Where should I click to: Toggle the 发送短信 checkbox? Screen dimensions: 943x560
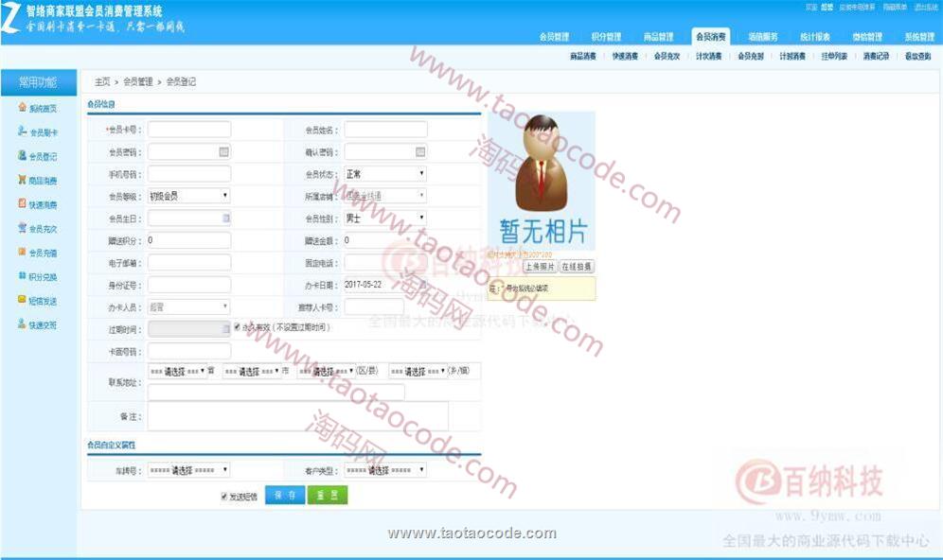pyautogui.click(x=224, y=496)
